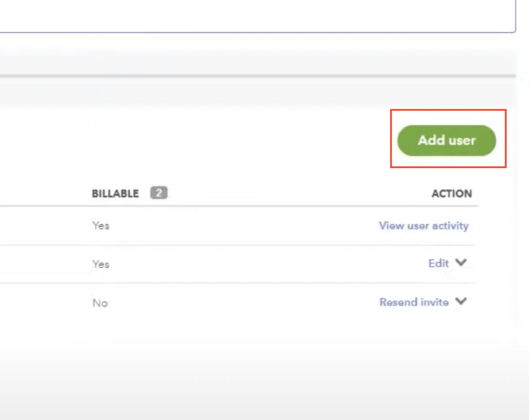Select the table row with the Edit action
529x420 pixels.
237,264
